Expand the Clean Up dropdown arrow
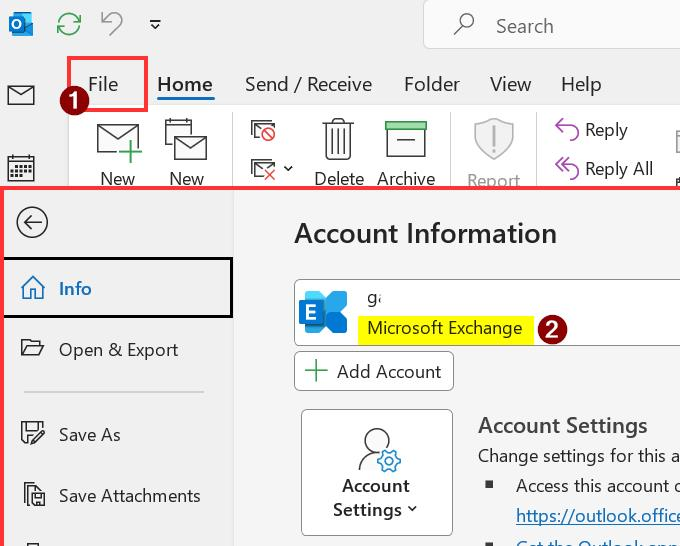This screenshot has width=680, height=546. tap(288, 168)
